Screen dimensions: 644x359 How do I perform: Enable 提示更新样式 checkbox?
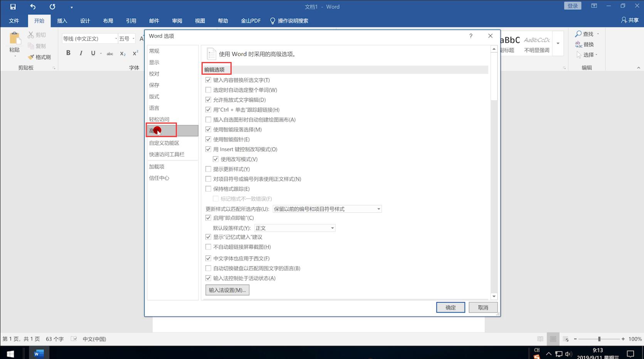click(209, 169)
